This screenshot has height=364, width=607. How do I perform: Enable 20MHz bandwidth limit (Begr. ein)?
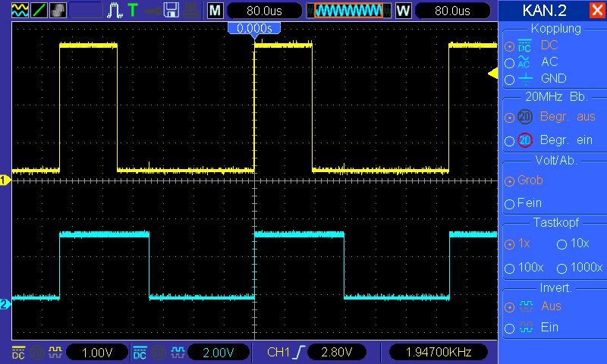[509, 141]
